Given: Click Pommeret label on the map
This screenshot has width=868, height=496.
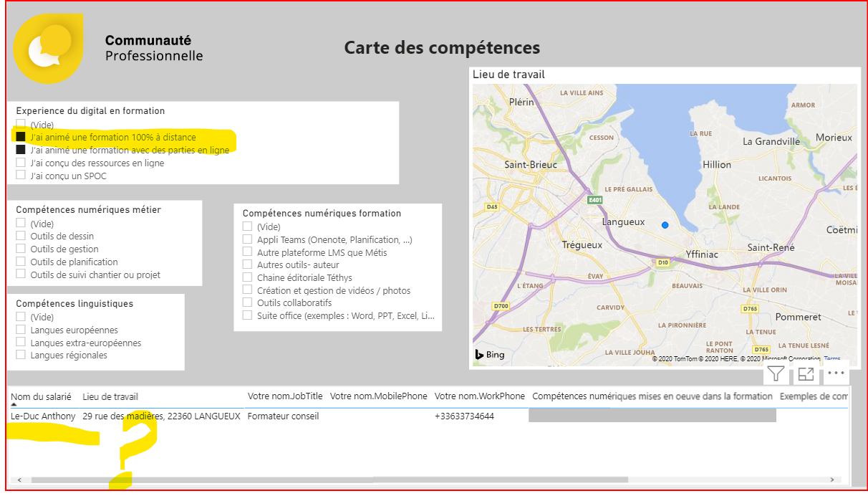Looking at the screenshot, I should click(x=799, y=317).
